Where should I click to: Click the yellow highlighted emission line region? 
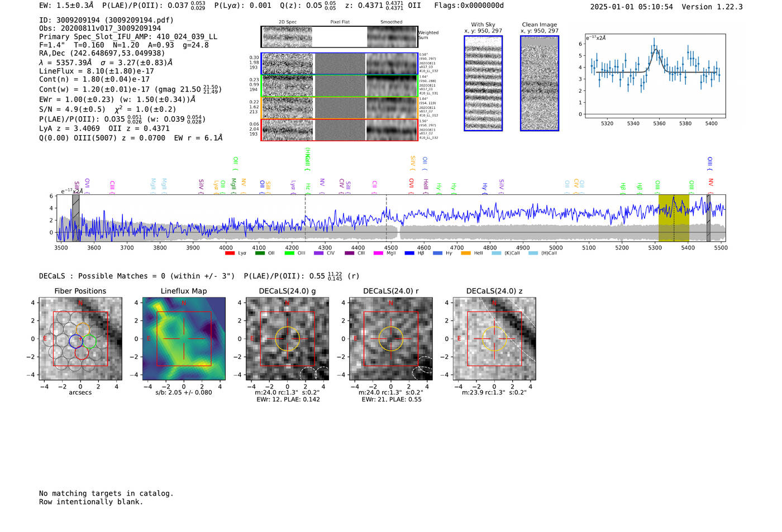(674, 218)
